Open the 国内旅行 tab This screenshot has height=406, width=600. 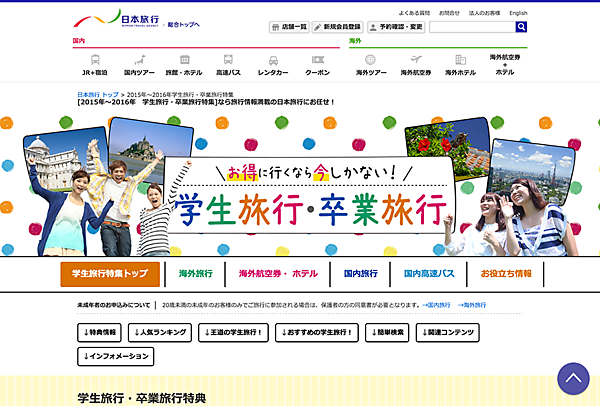360,274
